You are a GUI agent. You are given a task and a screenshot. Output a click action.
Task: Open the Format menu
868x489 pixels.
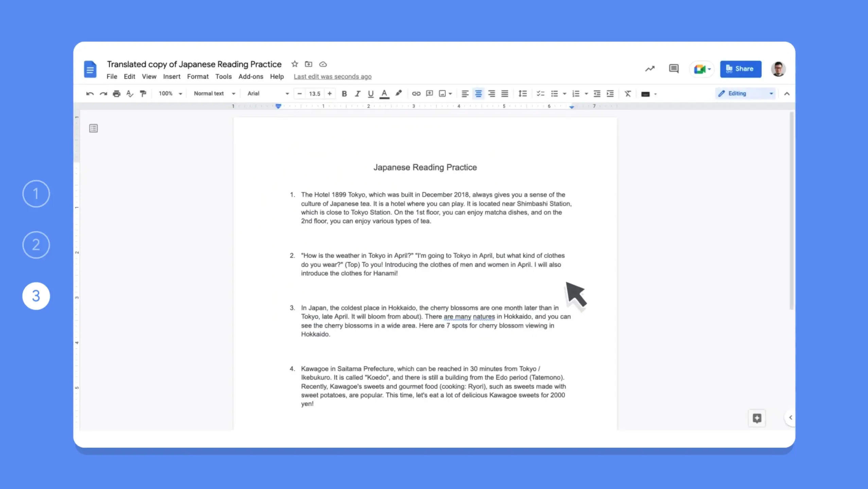pos(198,76)
